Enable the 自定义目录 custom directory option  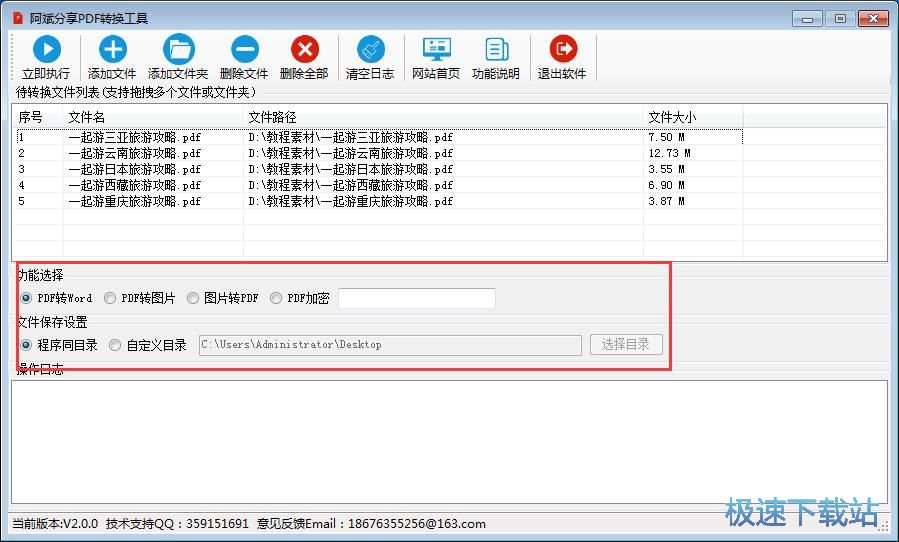click(x=115, y=345)
